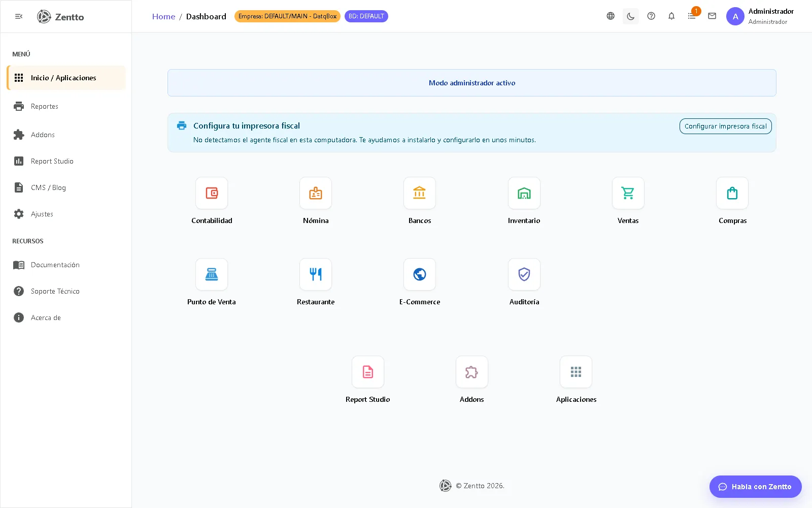Screen dimensions: 812x508
Task: Open the Bancos app icon
Action: coord(420,193)
